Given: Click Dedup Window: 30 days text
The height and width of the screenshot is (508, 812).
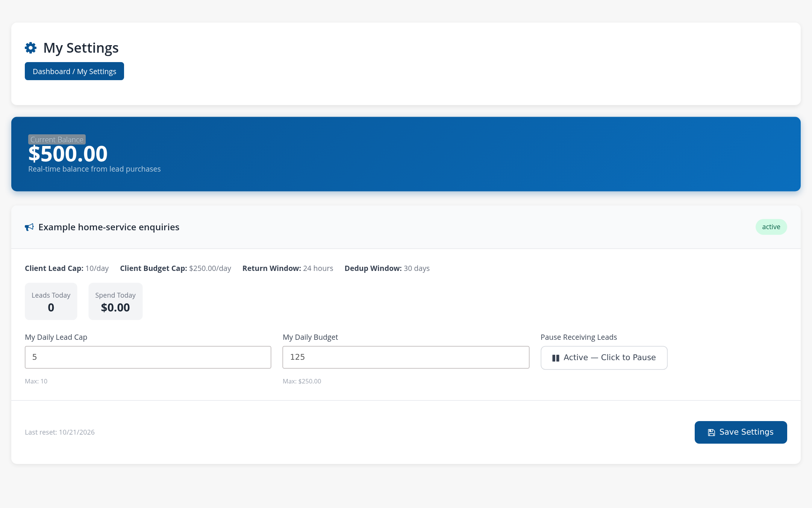Looking at the screenshot, I should [387, 268].
